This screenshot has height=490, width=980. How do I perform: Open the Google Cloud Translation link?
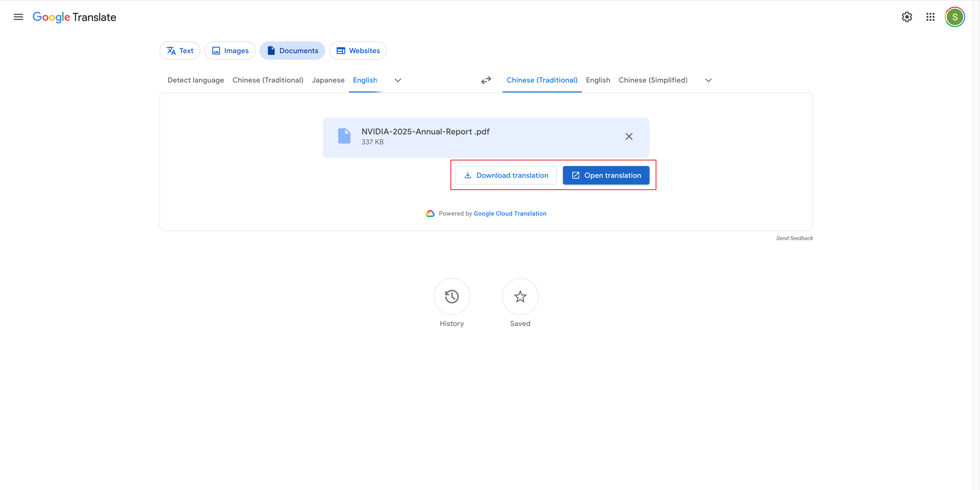(x=510, y=214)
